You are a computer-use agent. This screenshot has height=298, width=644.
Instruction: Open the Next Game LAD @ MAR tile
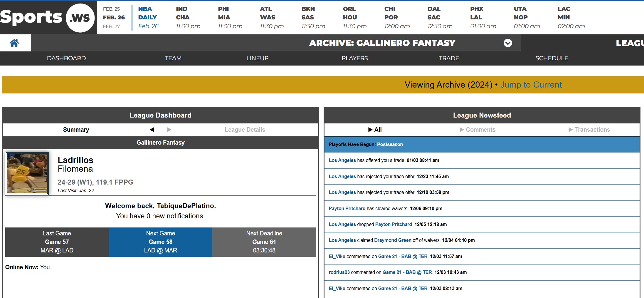pos(160,242)
